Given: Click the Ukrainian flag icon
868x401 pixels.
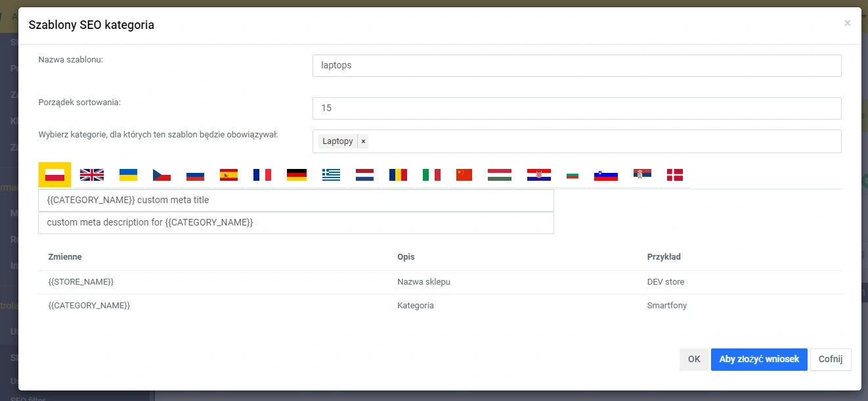Looking at the screenshot, I should pyautogui.click(x=128, y=175).
